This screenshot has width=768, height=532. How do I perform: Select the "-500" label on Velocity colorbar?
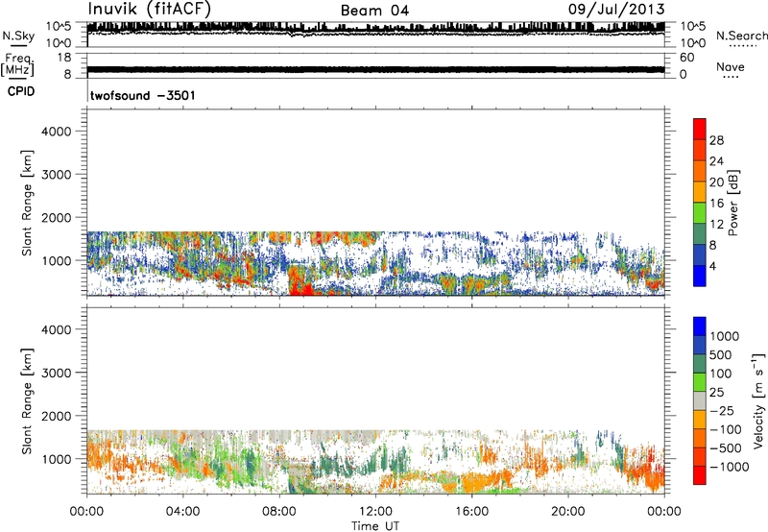pyautogui.click(x=725, y=448)
